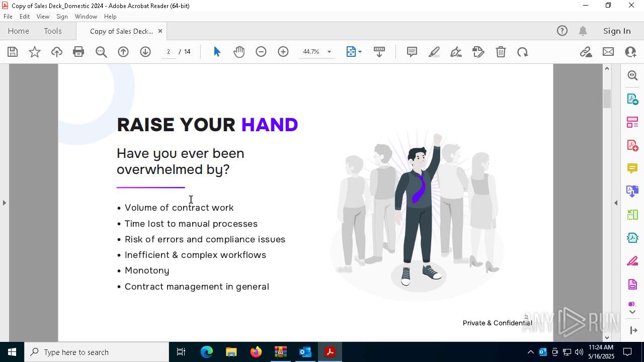Show hidden system tray icons chevron

[530, 352]
